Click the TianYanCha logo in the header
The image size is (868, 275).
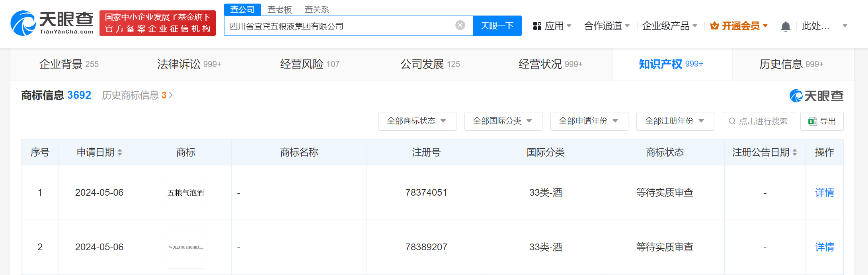pos(52,23)
